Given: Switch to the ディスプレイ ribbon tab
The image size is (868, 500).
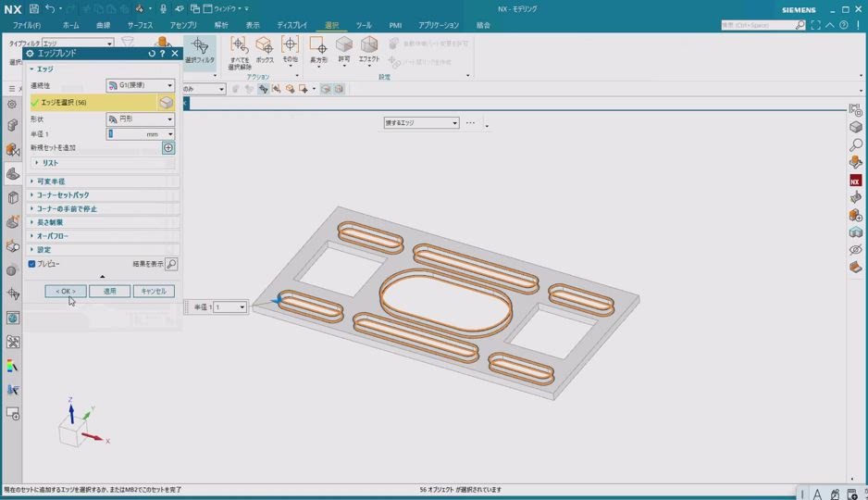Looking at the screenshot, I should [x=291, y=26].
